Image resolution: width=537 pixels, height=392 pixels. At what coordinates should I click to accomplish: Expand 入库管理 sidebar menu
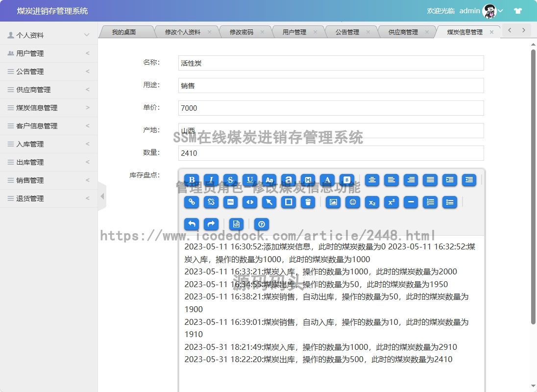coord(49,144)
